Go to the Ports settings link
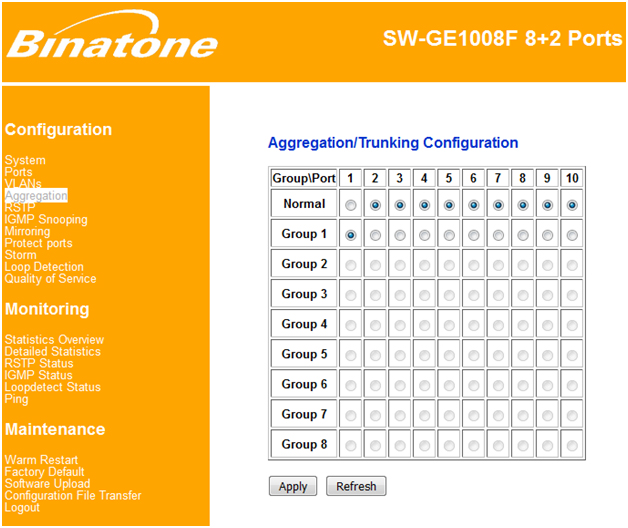 tap(19, 172)
